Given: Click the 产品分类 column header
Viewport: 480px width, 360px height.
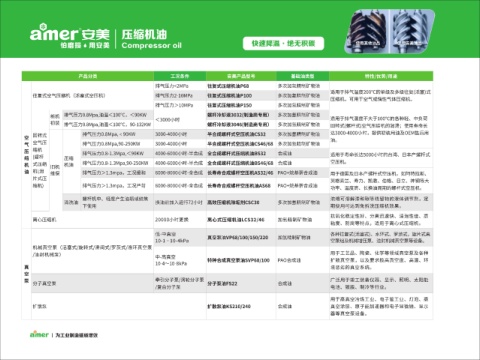Looking at the screenshot, I should (88, 76).
